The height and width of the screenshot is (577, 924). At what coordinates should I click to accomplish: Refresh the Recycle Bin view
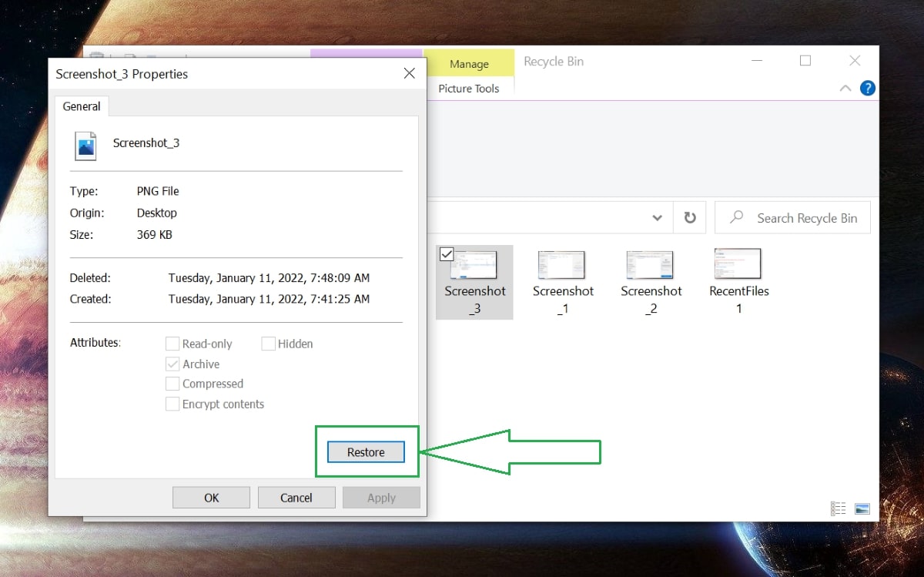(x=690, y=218)
